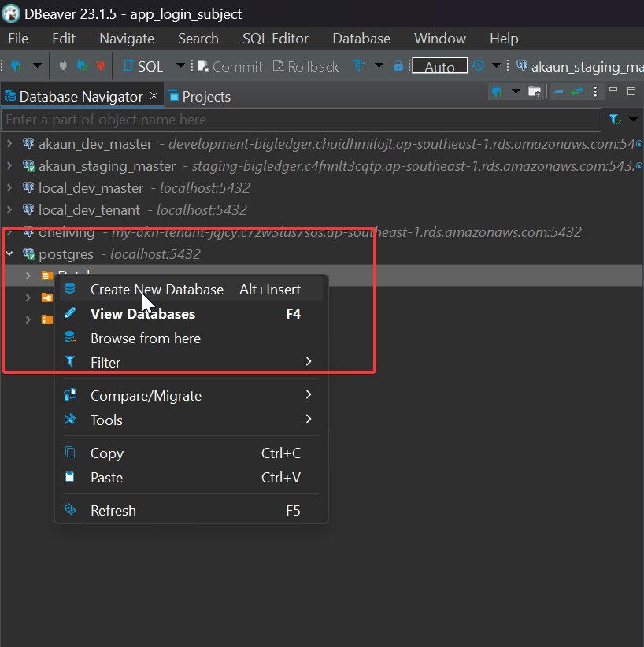Open dropdown arrow next to filter funnel
The image size is (644, 647).
click(x=633, y=120)
